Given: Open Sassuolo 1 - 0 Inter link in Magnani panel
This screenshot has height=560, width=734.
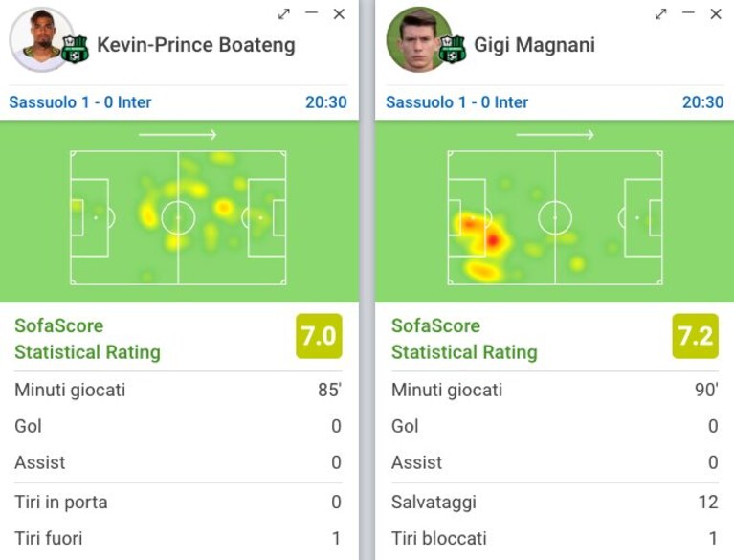Looking at the screenshot, I should [456, 102].
